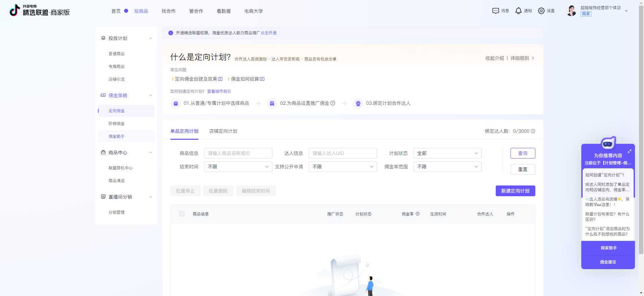The width and height of the screenshot is (644, 296).
Task: Open the 查看操作指引 link
Action: 219,91
